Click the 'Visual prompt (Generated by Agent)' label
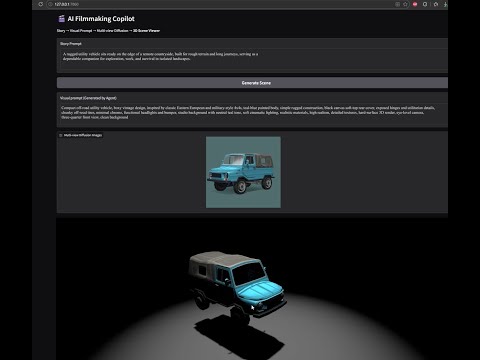This screenshot has width=480, height=360. (88, 98)
